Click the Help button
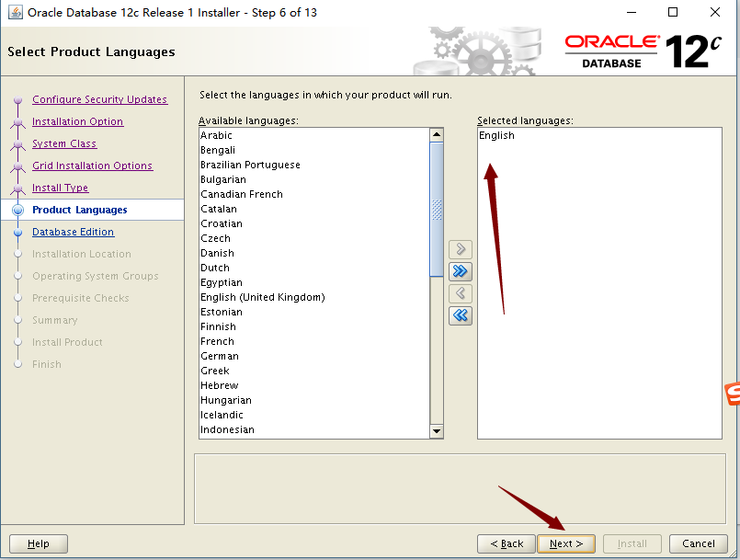The width and height of the screenshot is (740, 560). (x=39, y=543)
